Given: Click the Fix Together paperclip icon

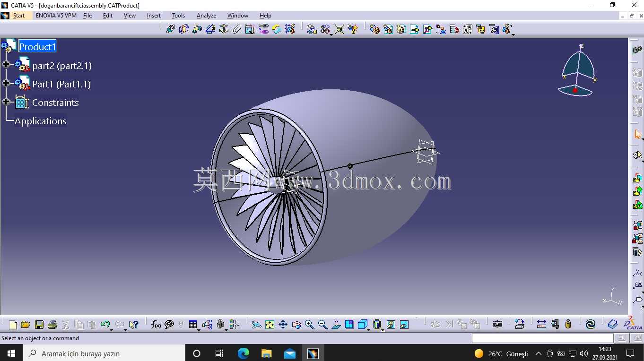Looking at the screenshot, I should [x=237, y=29].
